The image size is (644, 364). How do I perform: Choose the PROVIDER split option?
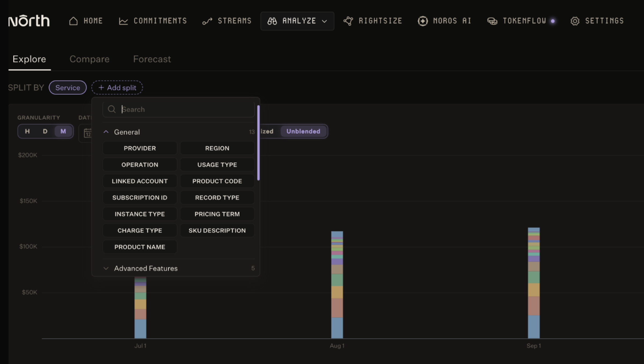tap(140, 148)
